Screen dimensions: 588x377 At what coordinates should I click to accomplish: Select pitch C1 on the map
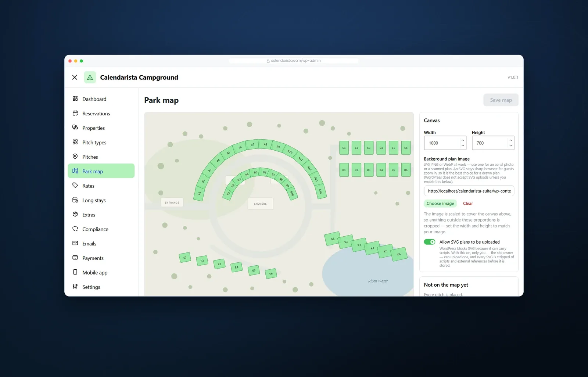(344, 148)
